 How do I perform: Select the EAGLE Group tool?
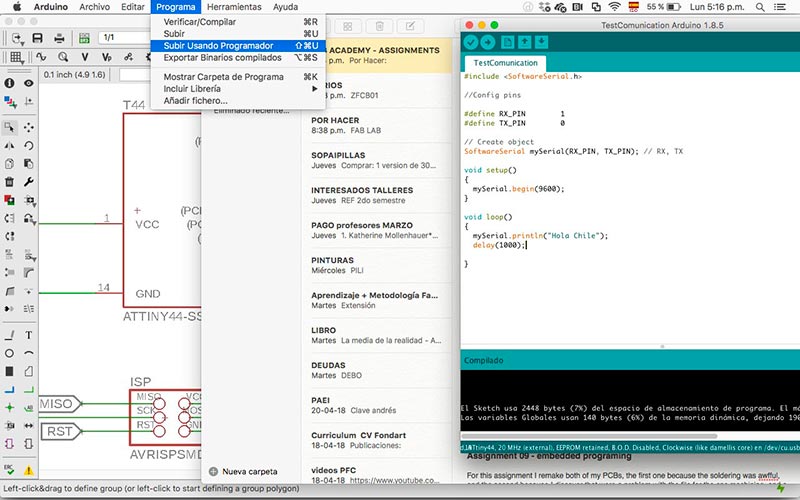pyautogui.click(x=9, y=127)
